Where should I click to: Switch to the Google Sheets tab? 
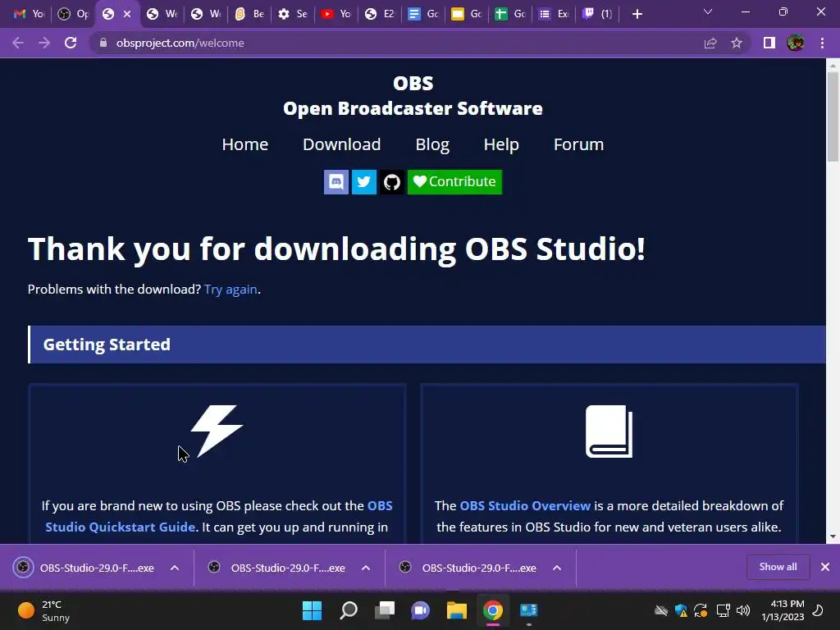point(510,14)
